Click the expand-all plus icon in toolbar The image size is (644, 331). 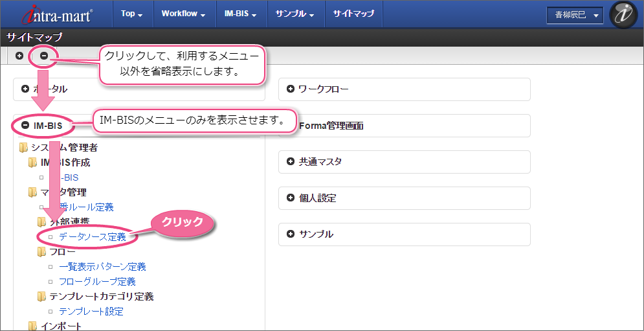point(19,56)
